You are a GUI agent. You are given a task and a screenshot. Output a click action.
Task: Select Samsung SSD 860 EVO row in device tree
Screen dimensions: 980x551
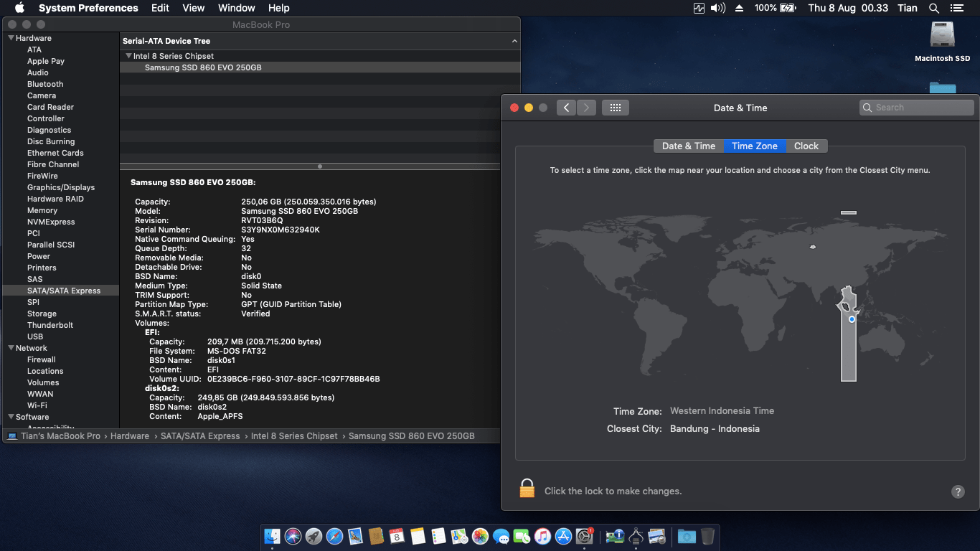[320, 67]
